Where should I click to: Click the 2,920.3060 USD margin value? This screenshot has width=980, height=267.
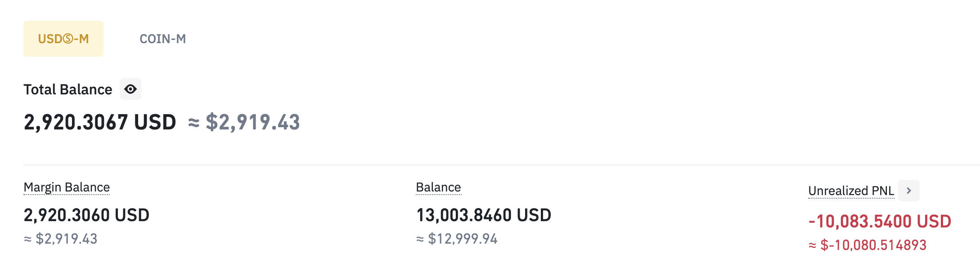click(86, 215)
